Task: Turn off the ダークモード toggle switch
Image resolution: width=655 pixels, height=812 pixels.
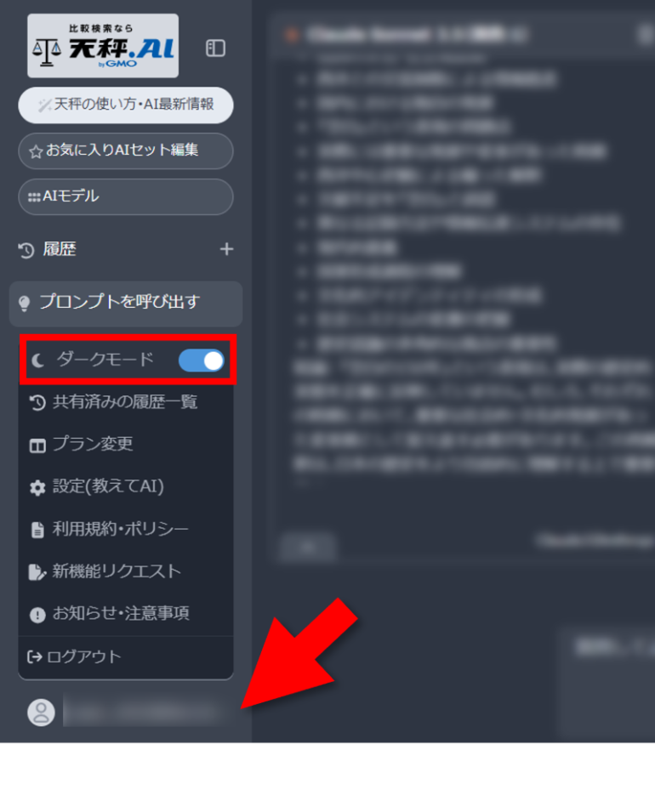Action: click(x=202, y=361)
